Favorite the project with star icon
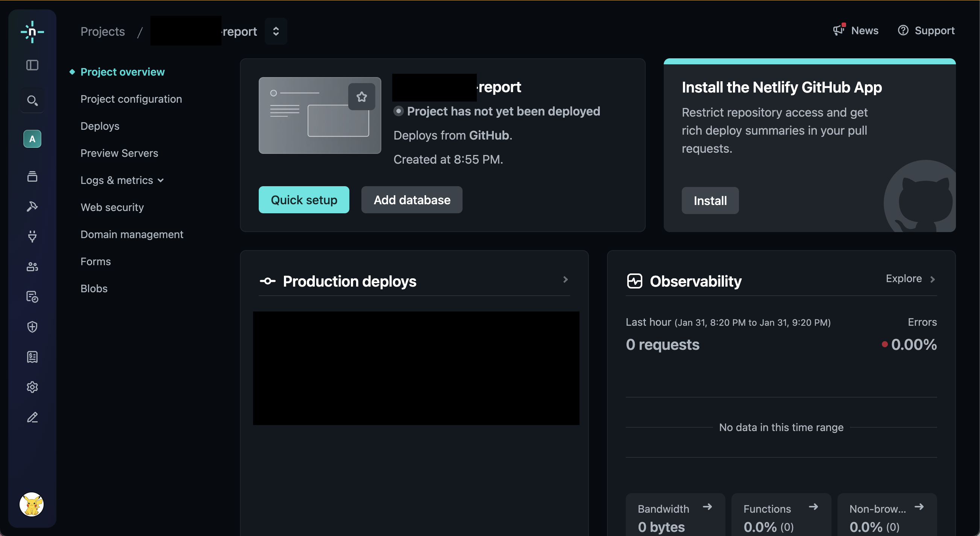Viewport: 980px width, 536px height. 361,97
